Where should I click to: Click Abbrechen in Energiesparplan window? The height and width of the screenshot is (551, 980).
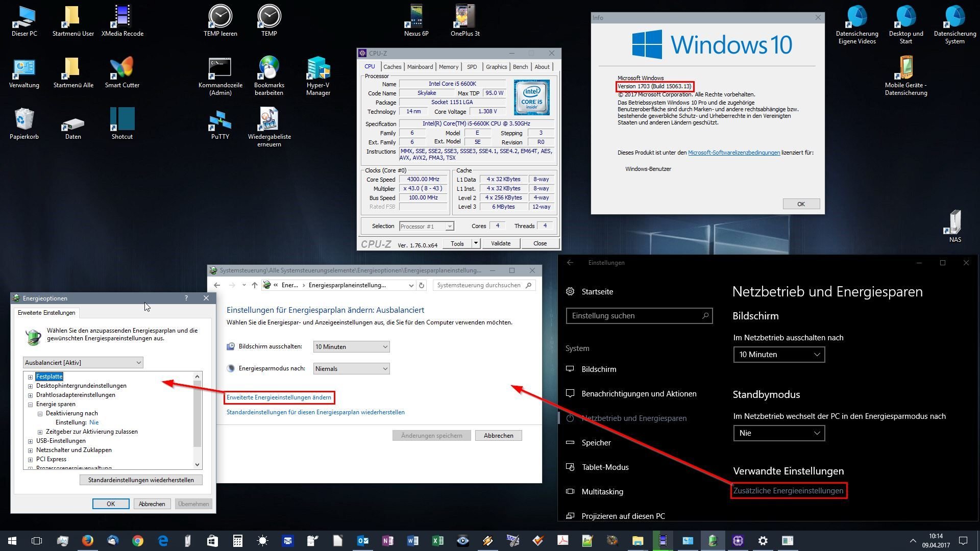(x=498, y=436)
